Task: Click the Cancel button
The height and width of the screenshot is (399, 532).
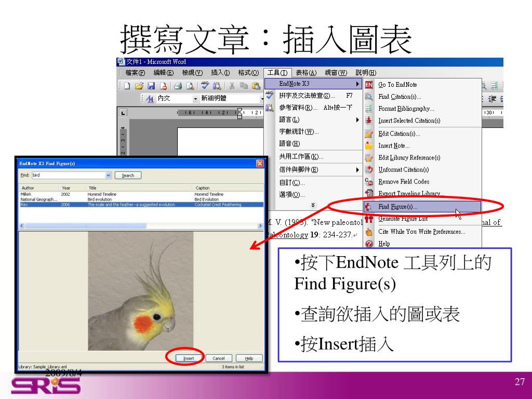Action: pos(219,358)
